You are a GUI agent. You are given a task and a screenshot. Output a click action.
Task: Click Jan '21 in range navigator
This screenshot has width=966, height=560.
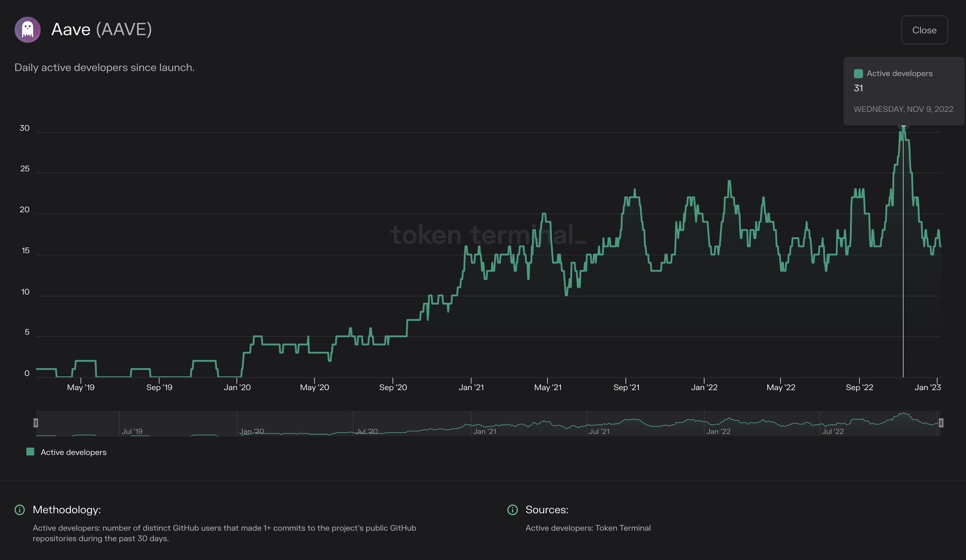[484, 432]
